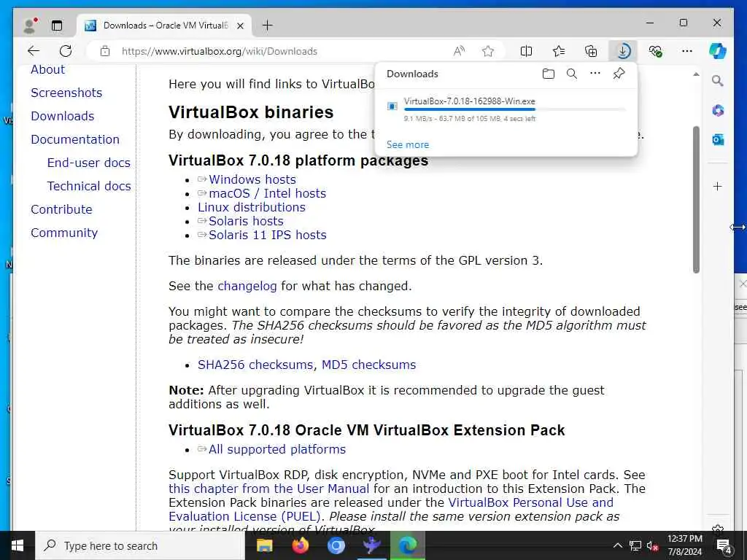Download macOS / Intel hosts package
Screen dimensions: 747x560
click(267, 193)
